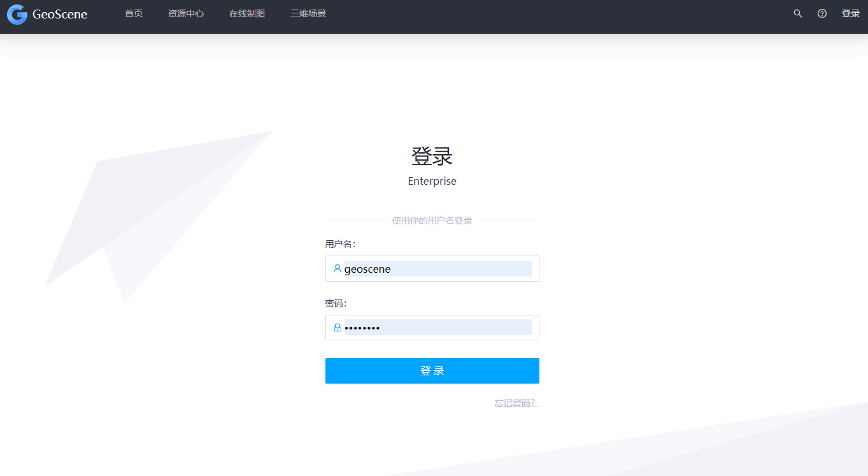The height and width of the screenshot is (476, 868).
Task: Click the 使用你的用户名登录 divider text
Action: [432, 219]
